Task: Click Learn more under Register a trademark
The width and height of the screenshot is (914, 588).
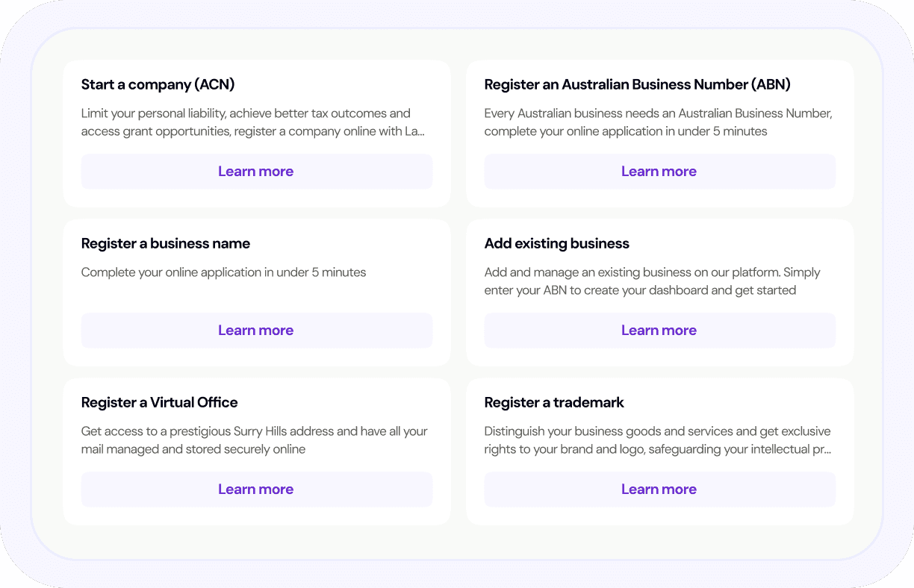Action: tap(659, 490)
